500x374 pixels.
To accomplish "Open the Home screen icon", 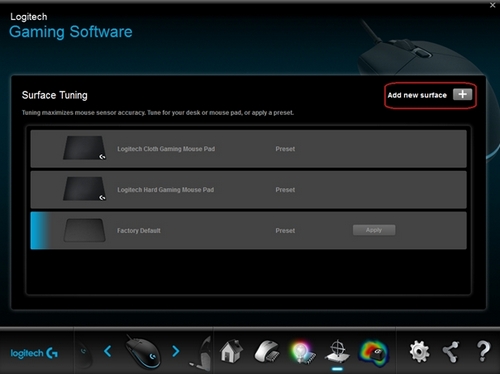I will click(x=231, y=351).
